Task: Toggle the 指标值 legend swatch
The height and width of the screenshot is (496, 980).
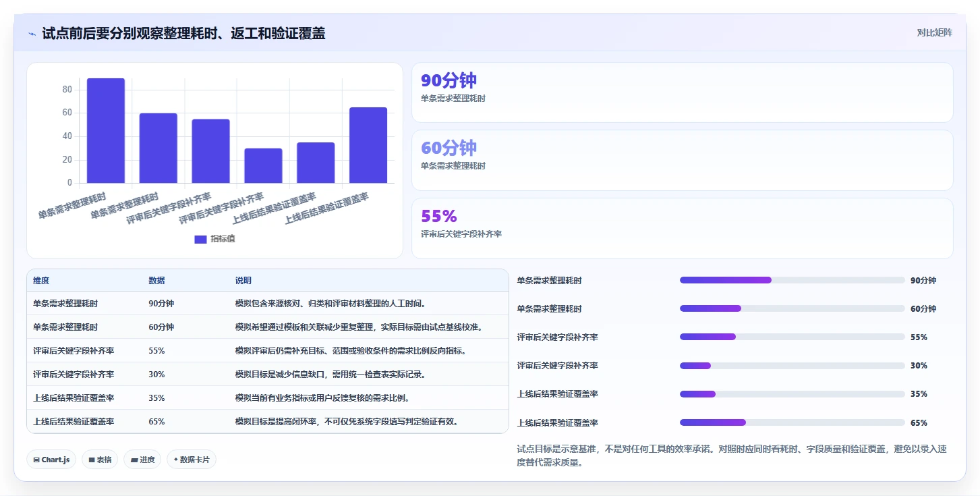Action: click(200, 239)
